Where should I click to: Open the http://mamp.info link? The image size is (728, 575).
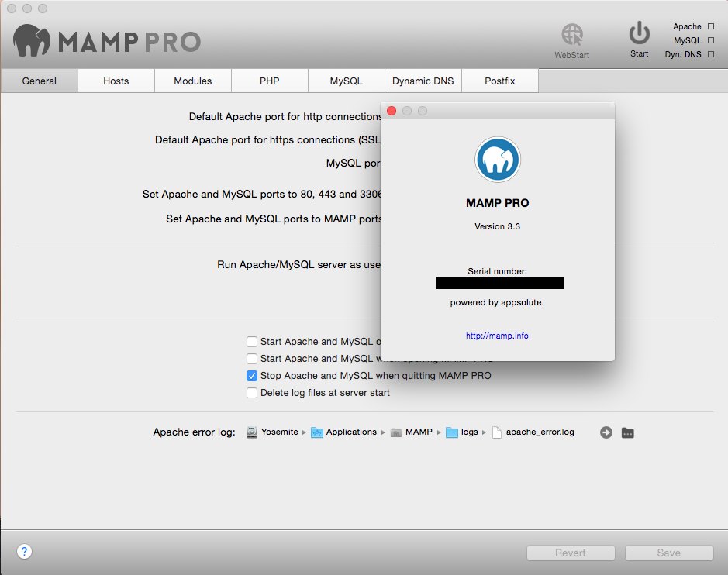coord(497,336)
